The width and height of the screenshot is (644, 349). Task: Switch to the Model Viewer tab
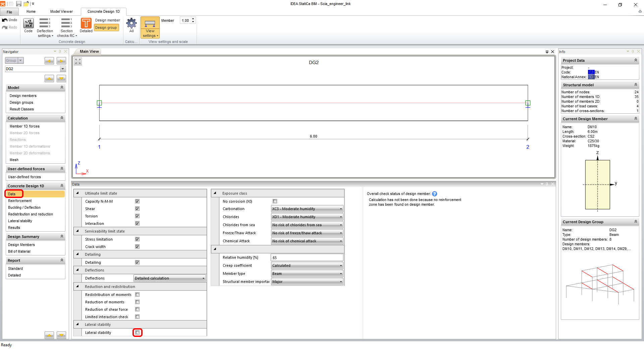[61, 11]
